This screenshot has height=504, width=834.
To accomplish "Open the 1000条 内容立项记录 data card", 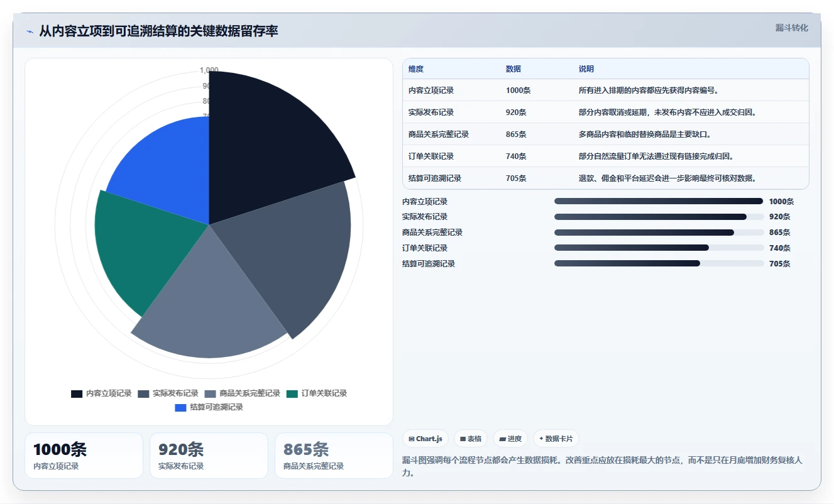I will 84,456.
